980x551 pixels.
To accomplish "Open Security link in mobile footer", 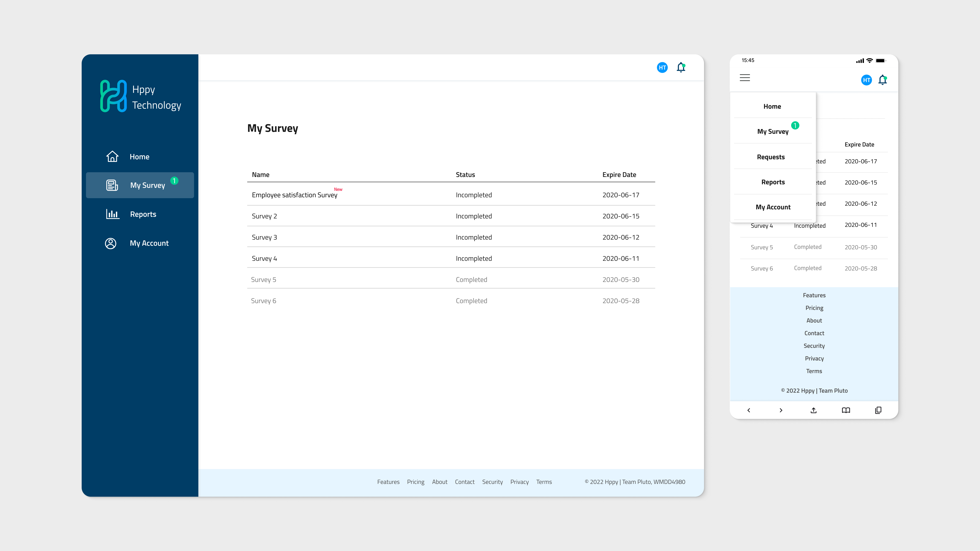I will point(814,346).
